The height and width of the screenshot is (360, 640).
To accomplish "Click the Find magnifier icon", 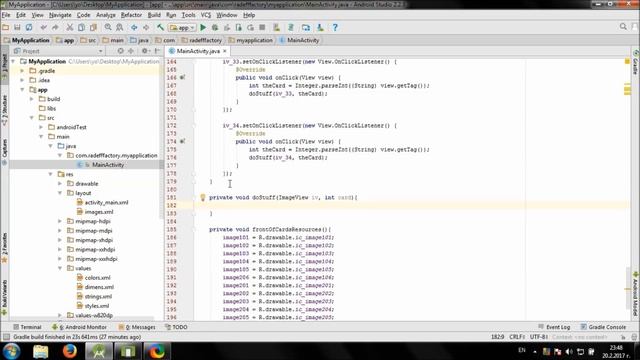I will (x=108, y=27).
